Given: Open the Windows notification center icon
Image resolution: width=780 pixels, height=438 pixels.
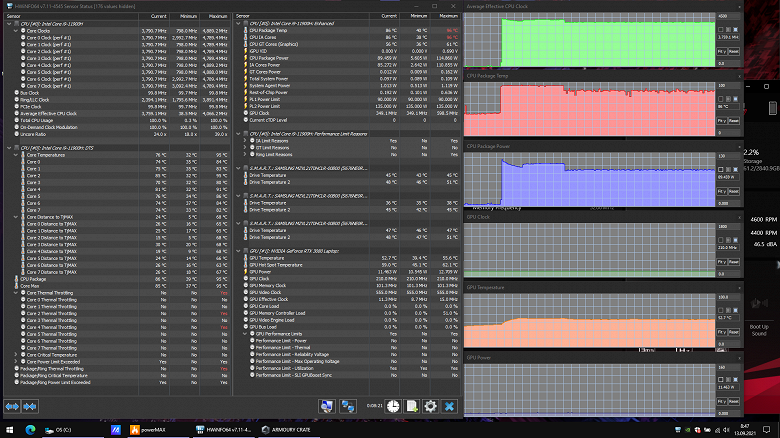Looking at the screenshot, I should click(x=767, y=429).
